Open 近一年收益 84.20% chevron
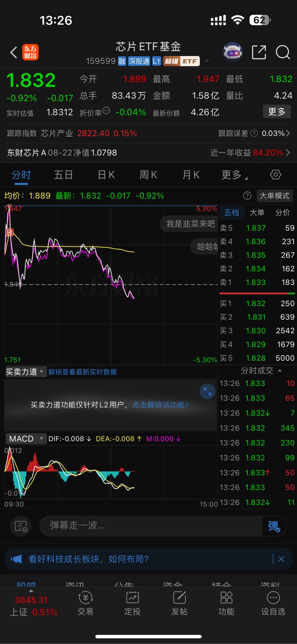Image resolution: width=297 pixels, height=644 pixels. (x=288, y=153)
